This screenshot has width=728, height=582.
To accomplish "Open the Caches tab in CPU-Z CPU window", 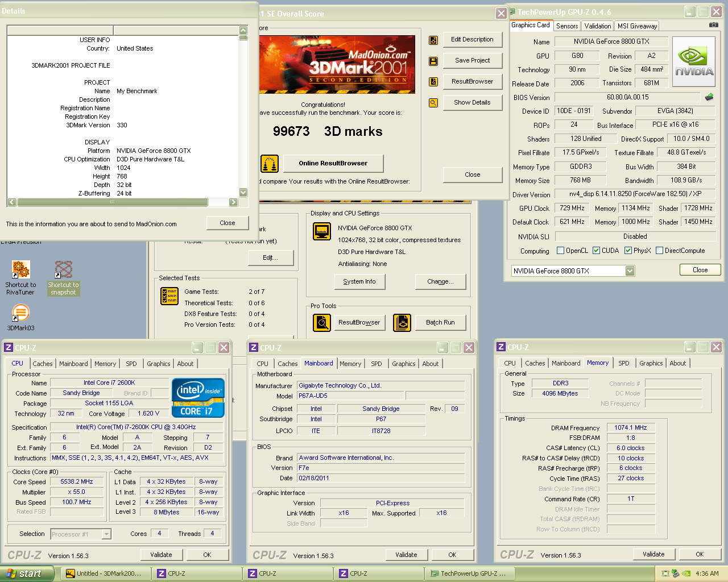I will [43, 364].
